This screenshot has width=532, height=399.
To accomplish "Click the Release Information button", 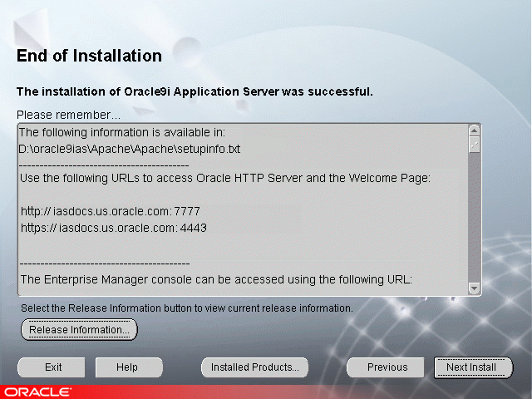I will click(79, 329).
